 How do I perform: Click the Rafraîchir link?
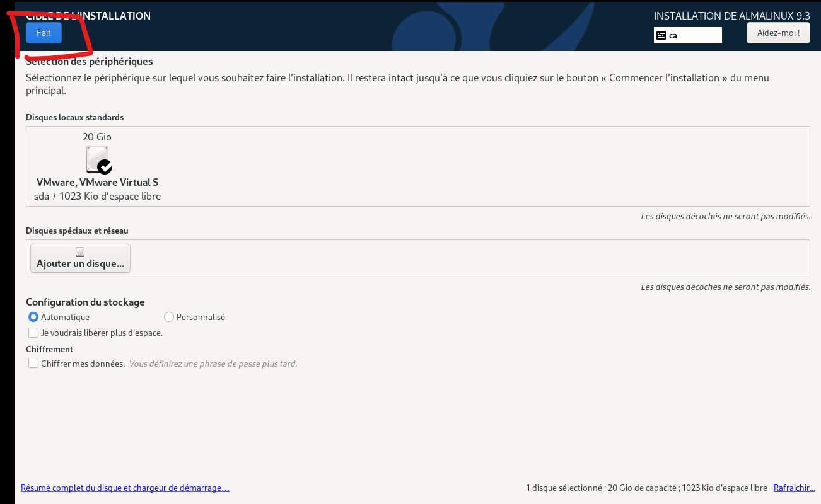(794, 488)
